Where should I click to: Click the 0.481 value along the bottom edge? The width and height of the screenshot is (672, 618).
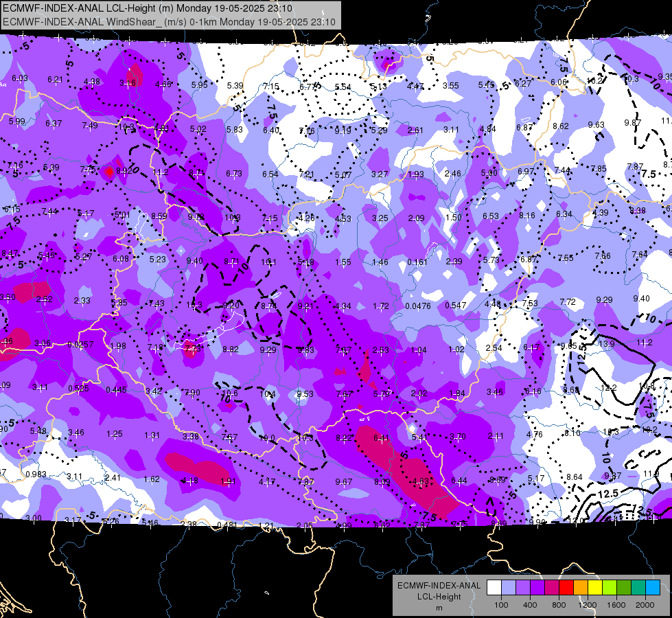coord(227,525)
